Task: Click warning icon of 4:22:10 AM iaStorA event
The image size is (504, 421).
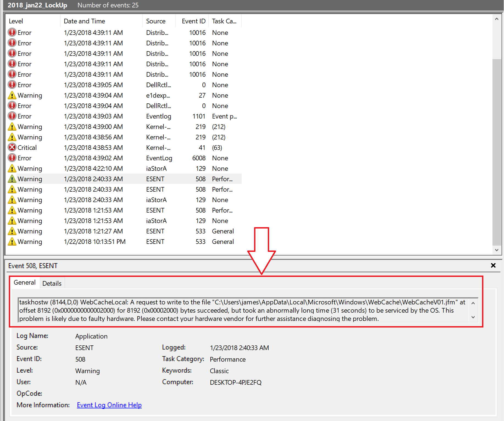Action: click(12, 169)
